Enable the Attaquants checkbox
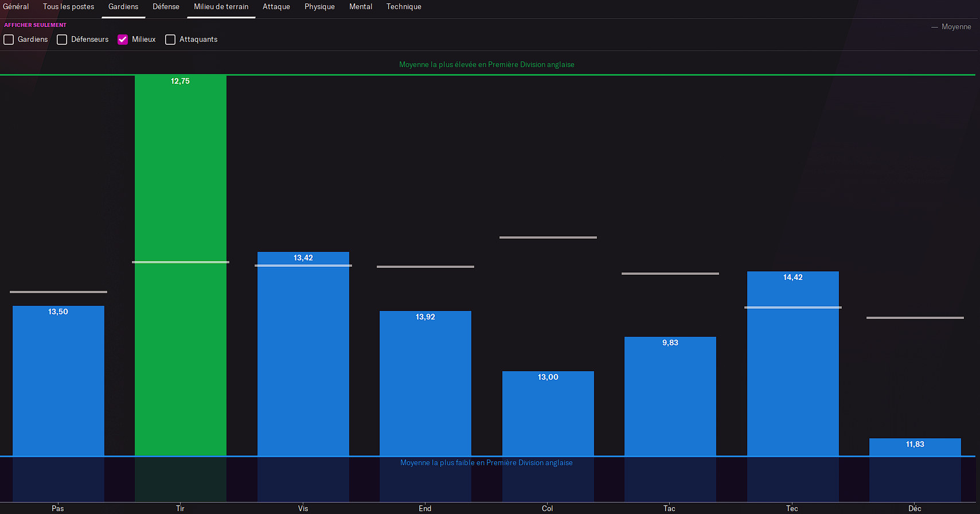The width and height of the screenshot is (980, 514). [x=170, y=40]
